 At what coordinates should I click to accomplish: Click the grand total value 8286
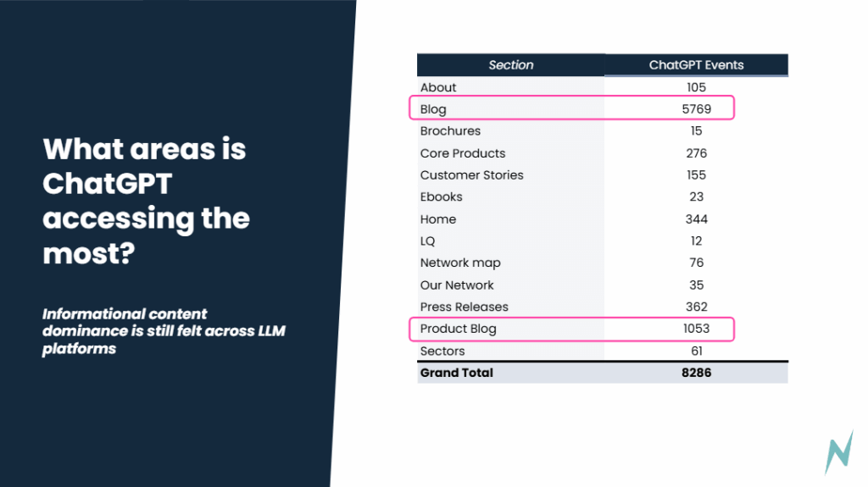click(697, 373)
